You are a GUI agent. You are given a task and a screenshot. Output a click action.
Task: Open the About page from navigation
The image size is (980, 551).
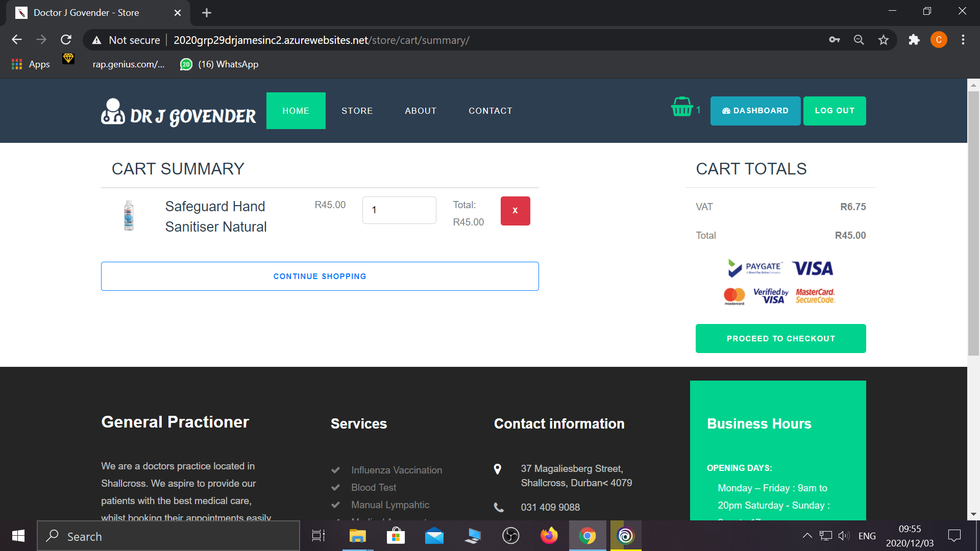[x=421, y=111]
